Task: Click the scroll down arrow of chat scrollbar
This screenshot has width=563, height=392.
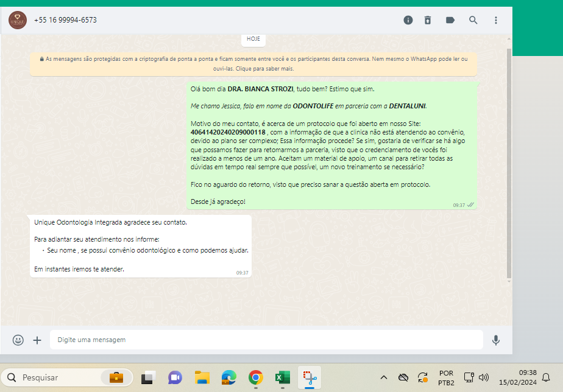Action: (x=509, y=282)
